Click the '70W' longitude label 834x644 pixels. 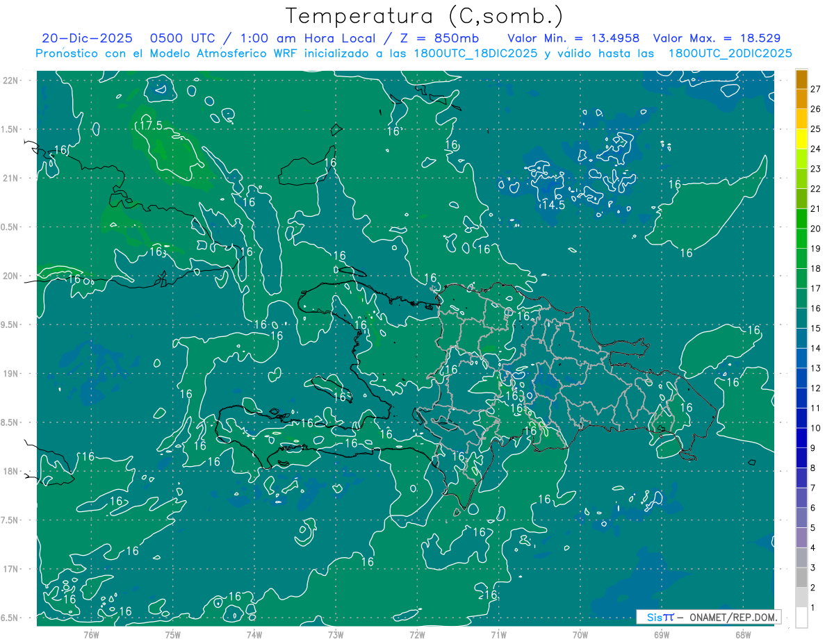pos(580,634)
